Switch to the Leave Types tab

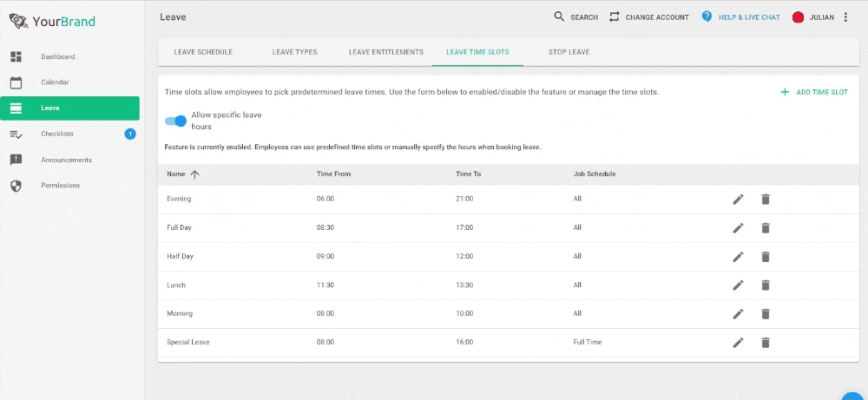pyautogui.click(x=294, y=52)
